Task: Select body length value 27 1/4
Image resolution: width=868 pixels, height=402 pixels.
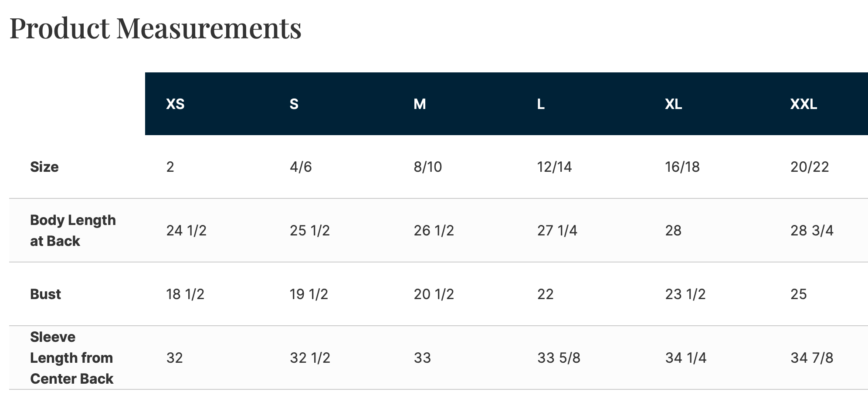Action: tap(557, 231)
